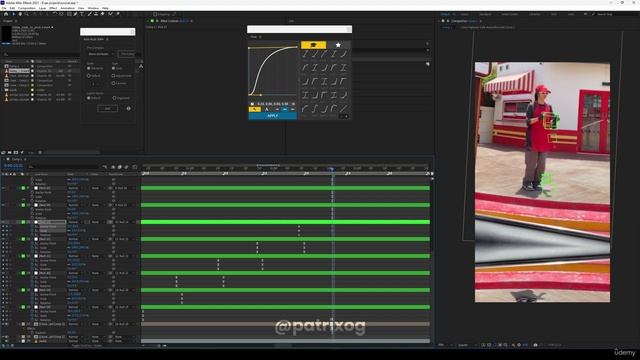This screenshot has width=640, height=360.
Task: Click the timeline layer search field
Action: 63,167
